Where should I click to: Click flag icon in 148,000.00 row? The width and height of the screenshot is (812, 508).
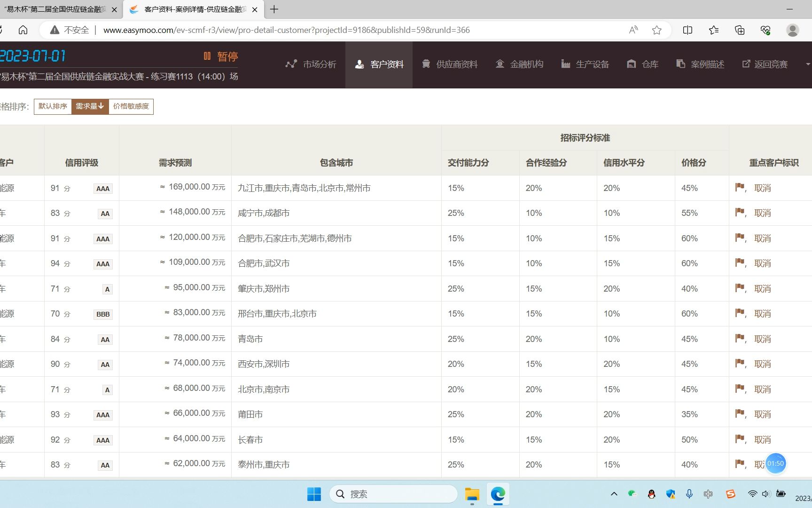(740, 212)
